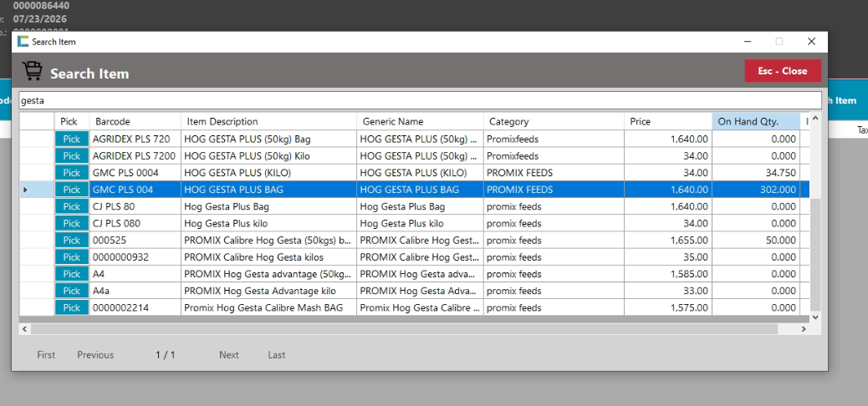Image resolution: width=868 pixels, height=406 pixels.
Task: Pick barcode 000525 item
Action: click(71, 241)
